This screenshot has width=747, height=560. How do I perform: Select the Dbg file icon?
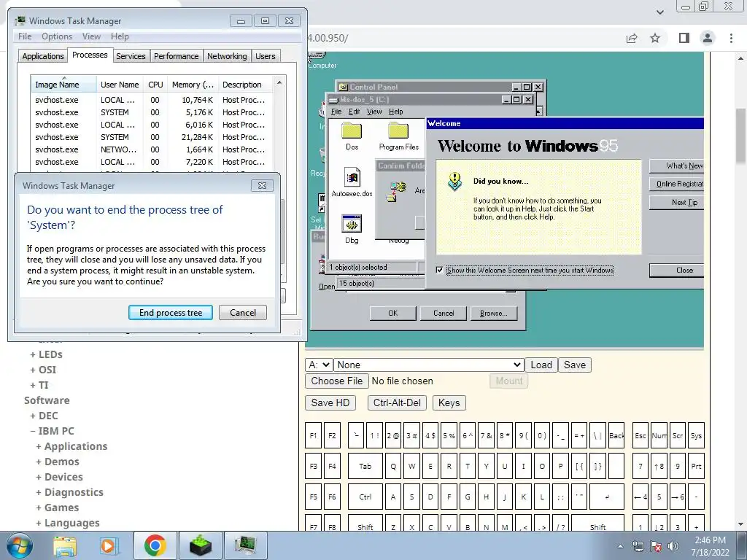tap(352, 229)
